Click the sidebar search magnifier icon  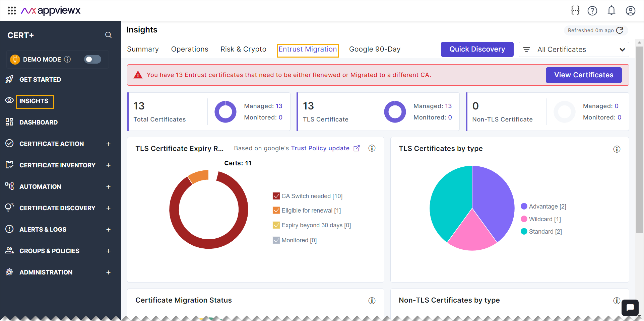click(x=108, y=35)
